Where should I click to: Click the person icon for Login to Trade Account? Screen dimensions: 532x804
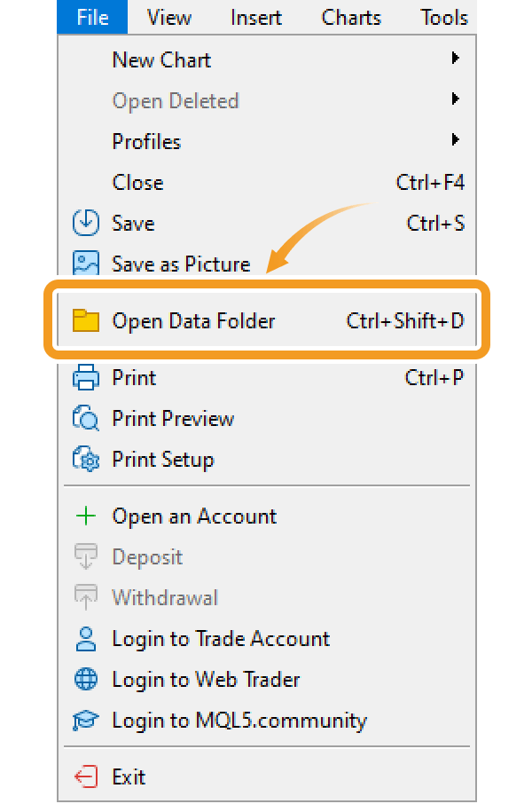pos(86,639)
